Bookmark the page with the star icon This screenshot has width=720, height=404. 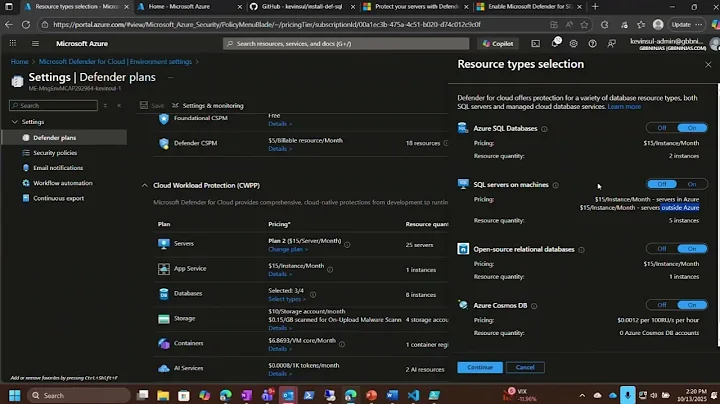(584, 25)
